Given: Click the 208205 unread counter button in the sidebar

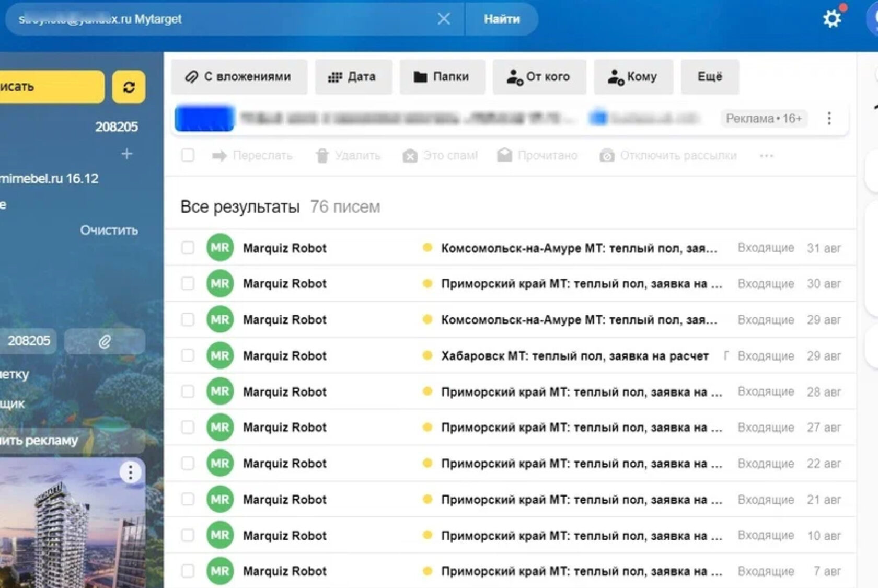Looking at the screenshot, I should (28, 341).
